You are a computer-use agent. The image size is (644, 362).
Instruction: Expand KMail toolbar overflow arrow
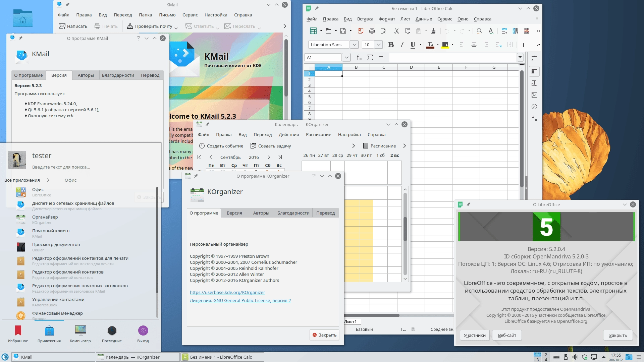click(284, 26)
